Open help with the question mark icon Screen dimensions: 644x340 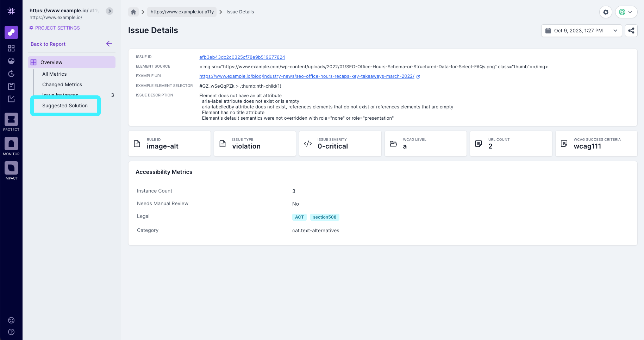pos(11,332)
